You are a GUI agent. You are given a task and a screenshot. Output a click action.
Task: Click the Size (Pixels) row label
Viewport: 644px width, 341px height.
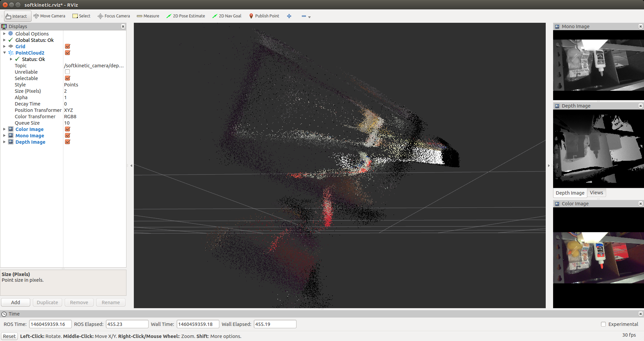tap(28, 91)
